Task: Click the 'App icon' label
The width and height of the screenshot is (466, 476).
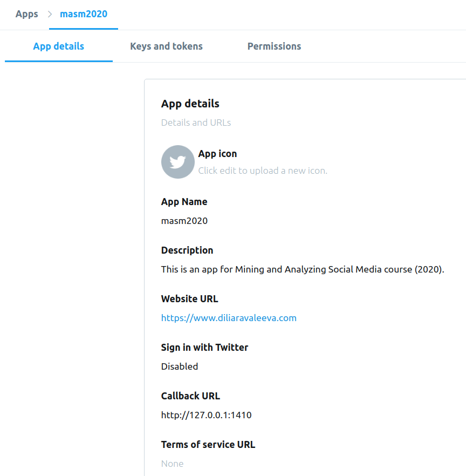Action: (217, 154)
